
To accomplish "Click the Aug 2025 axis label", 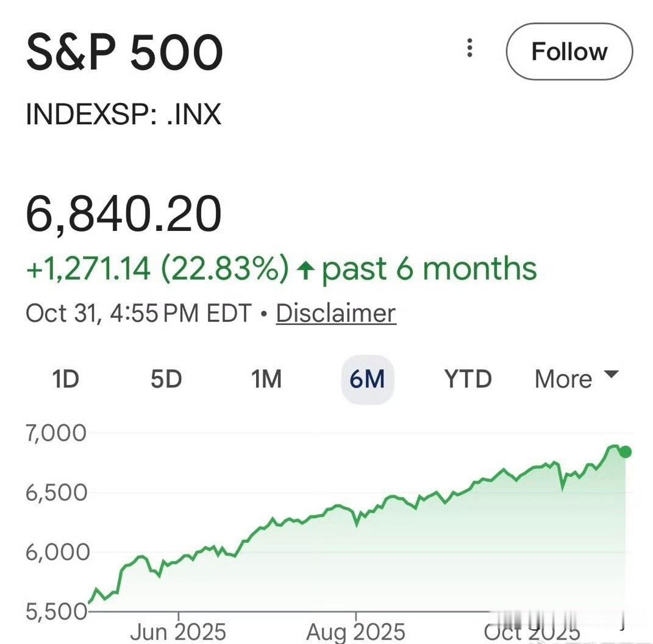I will [355, 632].
